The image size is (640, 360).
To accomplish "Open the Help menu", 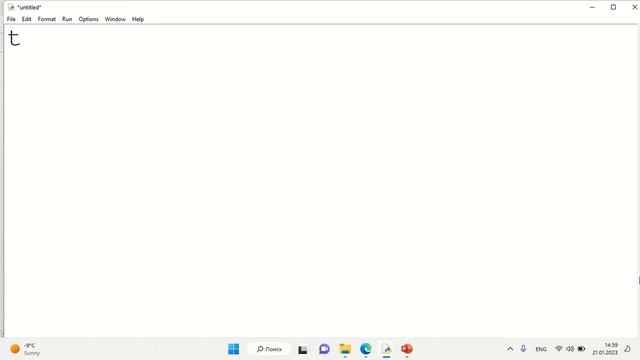I will coord(138,19).
